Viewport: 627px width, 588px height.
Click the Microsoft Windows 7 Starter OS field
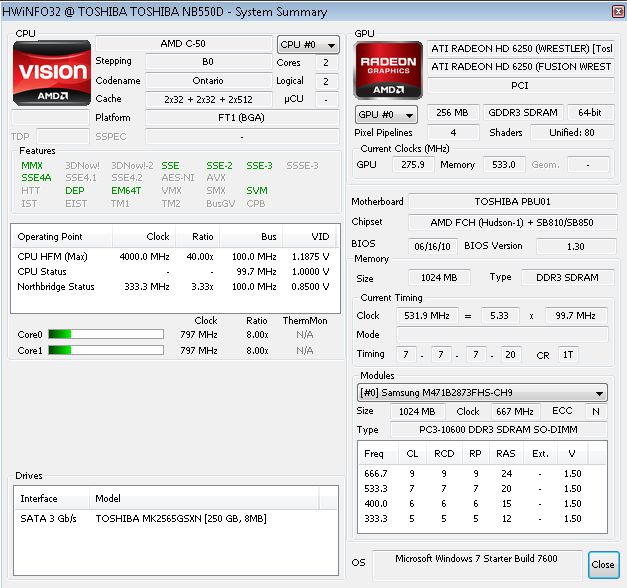click(x=477, y=564)
